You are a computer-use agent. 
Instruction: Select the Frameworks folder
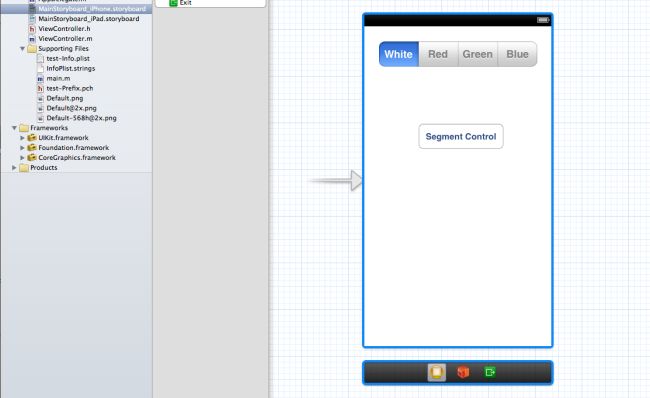tap(49, 128)
